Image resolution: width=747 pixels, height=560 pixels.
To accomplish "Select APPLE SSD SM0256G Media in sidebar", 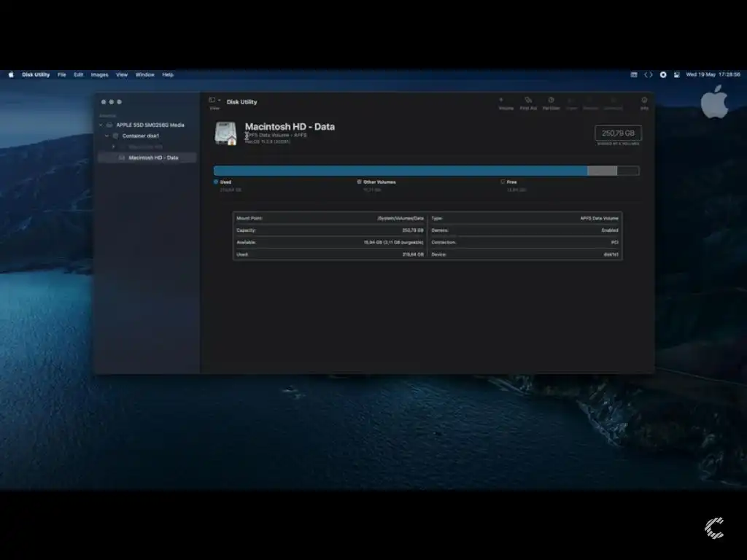I will 150,125.
